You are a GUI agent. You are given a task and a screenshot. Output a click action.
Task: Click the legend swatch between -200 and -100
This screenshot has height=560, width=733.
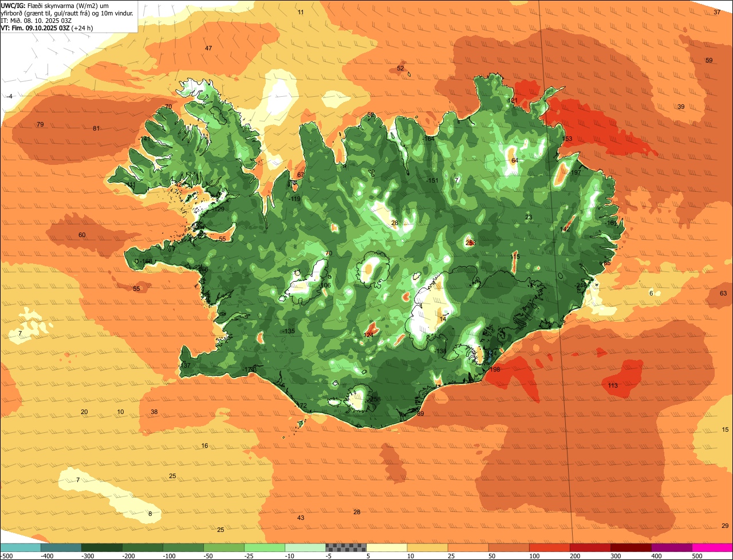[143, 547]
